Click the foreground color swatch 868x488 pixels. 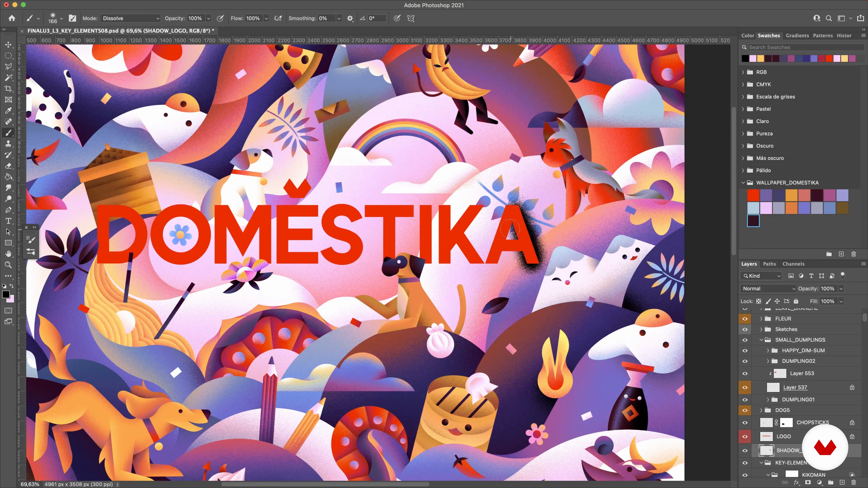[6, 295]
